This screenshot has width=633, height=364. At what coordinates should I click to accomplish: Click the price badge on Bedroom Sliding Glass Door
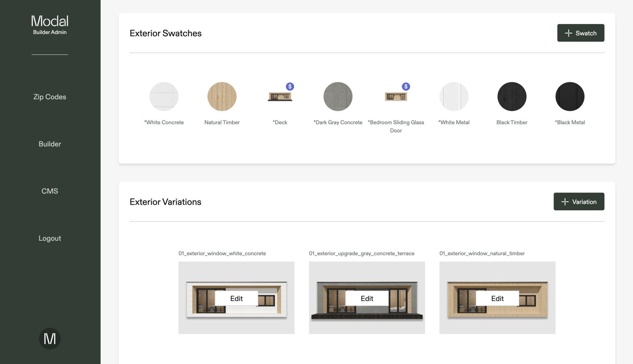tap(406, 87)
